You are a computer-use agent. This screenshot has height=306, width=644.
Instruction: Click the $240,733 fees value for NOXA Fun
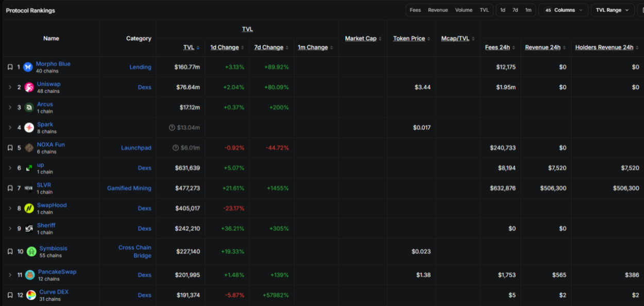(503, 148)
